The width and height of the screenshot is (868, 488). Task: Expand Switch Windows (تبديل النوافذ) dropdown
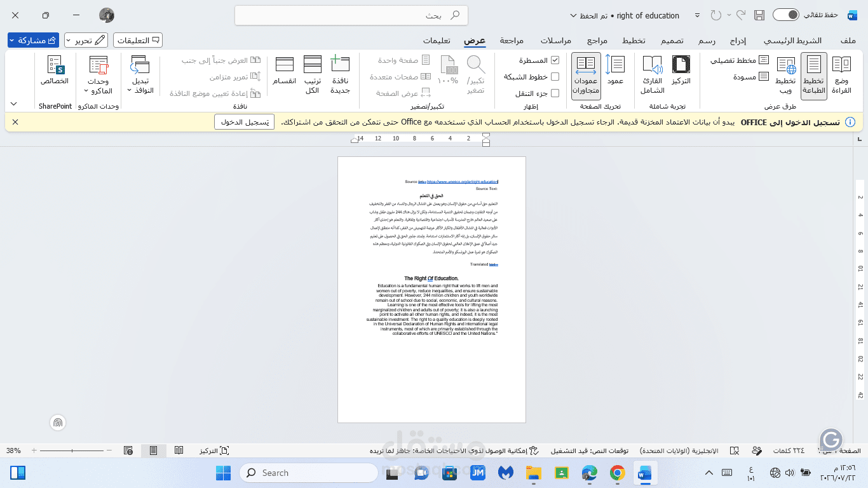tap(140, 75)
